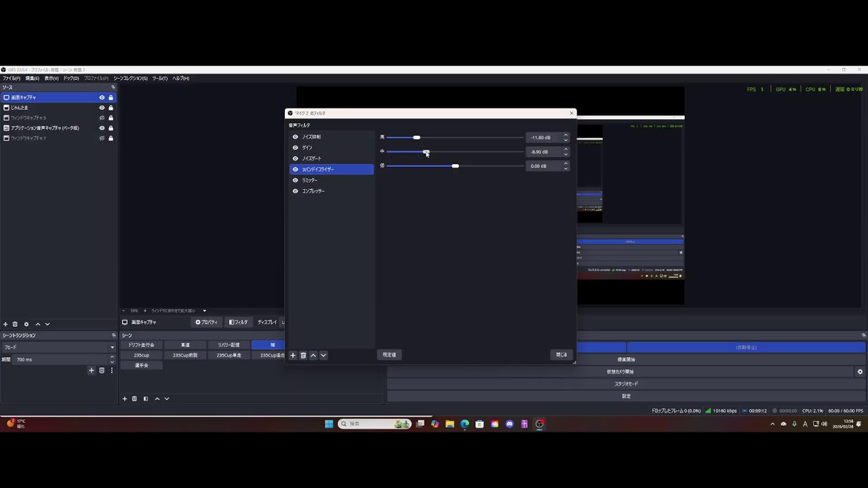Hide the じゃんたま source
868x488 pixels.
(102, 108)
